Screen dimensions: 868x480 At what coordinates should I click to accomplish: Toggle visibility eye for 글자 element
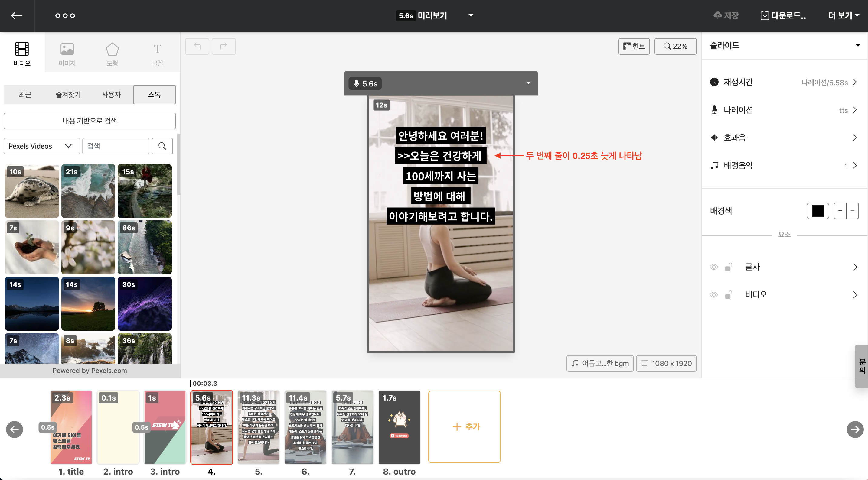[x=713, y=267]
